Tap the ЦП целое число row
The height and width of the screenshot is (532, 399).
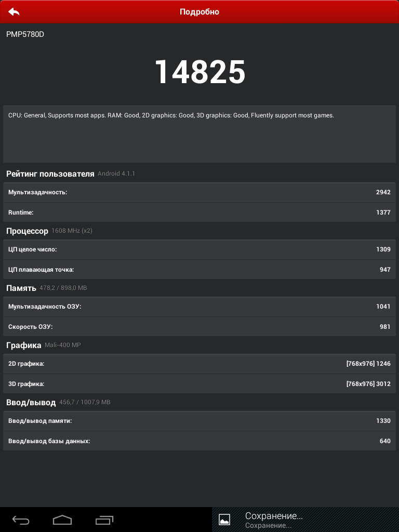(199, 249)
